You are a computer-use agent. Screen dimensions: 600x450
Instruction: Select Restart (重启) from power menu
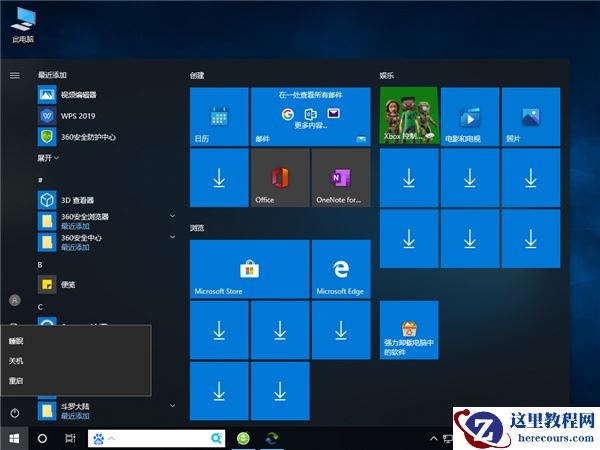click(x=76, y=381)
